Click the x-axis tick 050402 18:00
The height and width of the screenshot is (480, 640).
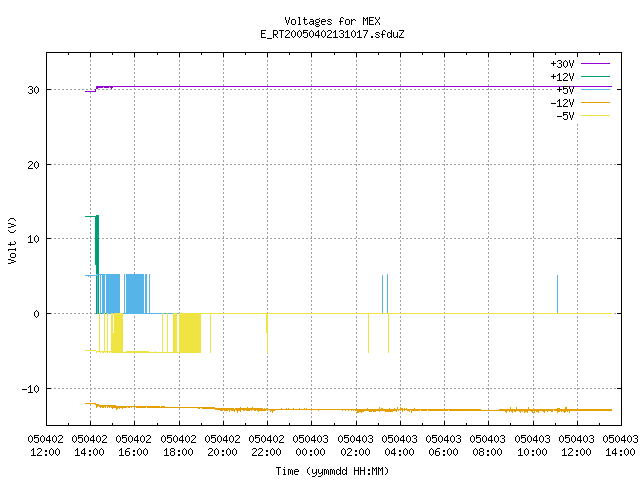tap(178, 446)
